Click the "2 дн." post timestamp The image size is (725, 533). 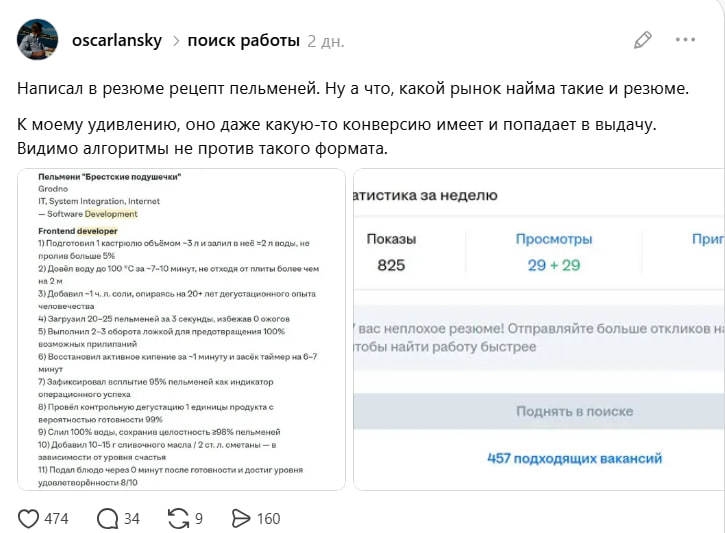[326, 41]
